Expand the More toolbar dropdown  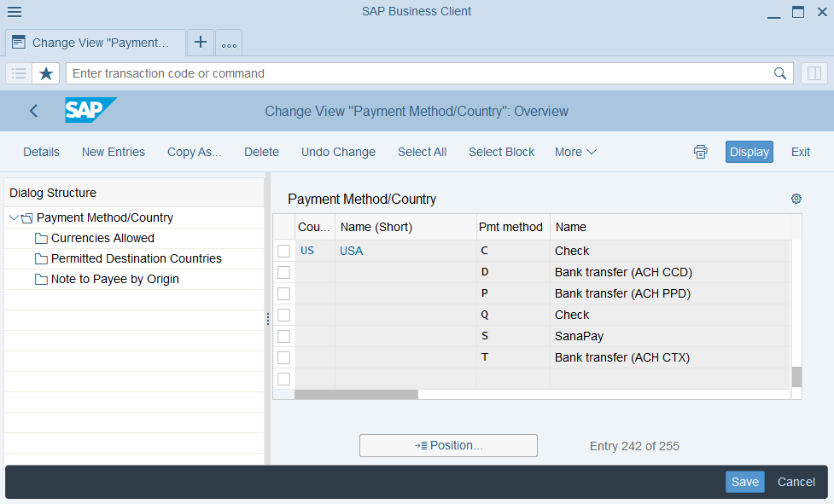click(575, 152)
